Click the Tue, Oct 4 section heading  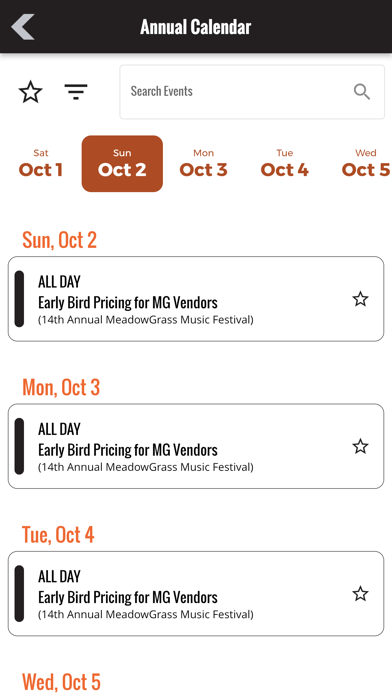[x=58, y=534]
